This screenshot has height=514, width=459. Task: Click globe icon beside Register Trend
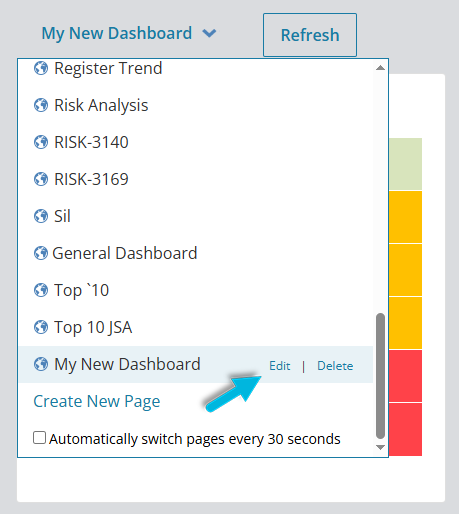41,68
